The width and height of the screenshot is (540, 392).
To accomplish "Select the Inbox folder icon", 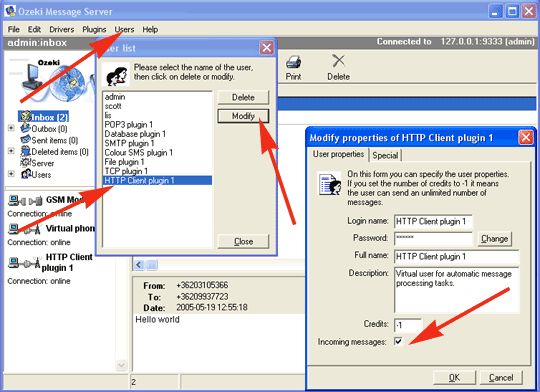I will pyautogui.click(x=25, y=117).
